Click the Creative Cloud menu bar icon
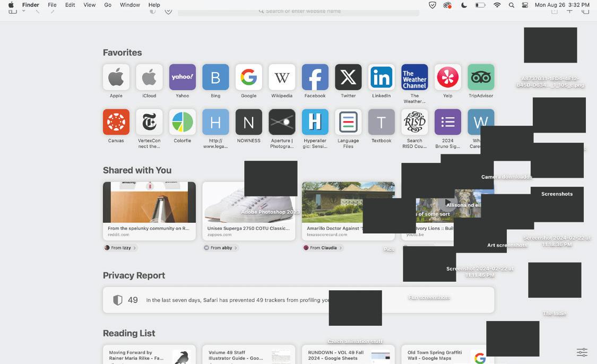 coord(447,5)
